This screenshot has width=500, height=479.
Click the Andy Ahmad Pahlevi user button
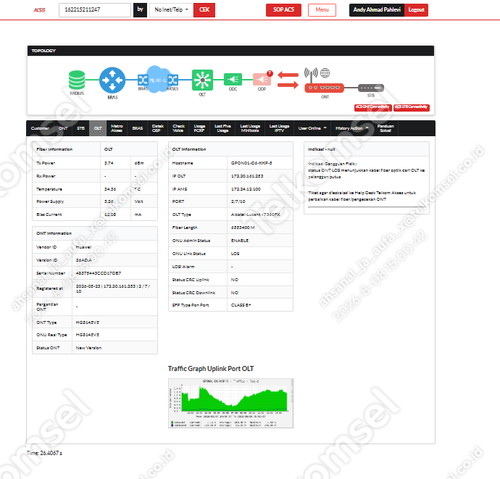pos(377,10)
